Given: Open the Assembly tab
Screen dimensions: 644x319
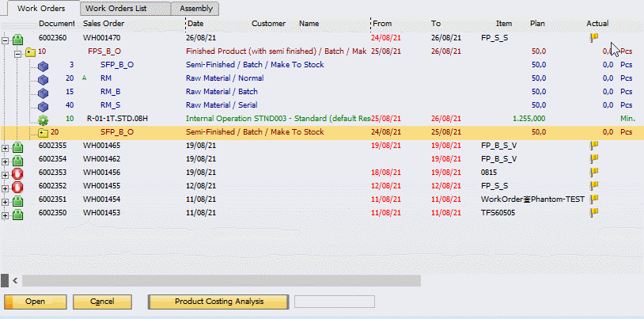Looking at the screenshot, I should point(195,8).
